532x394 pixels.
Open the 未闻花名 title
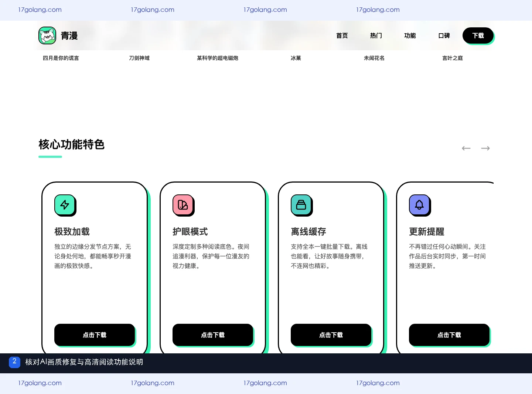(x=374, y=58)
